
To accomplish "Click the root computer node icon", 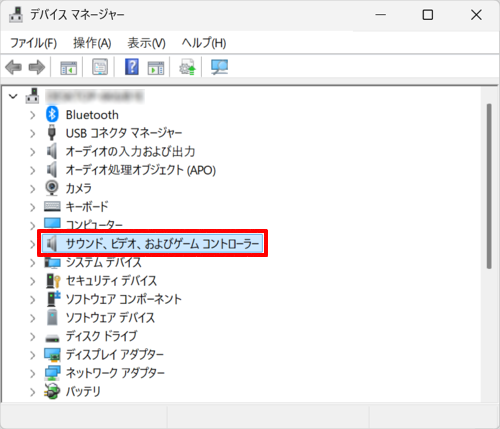I will tap(32, 96).
